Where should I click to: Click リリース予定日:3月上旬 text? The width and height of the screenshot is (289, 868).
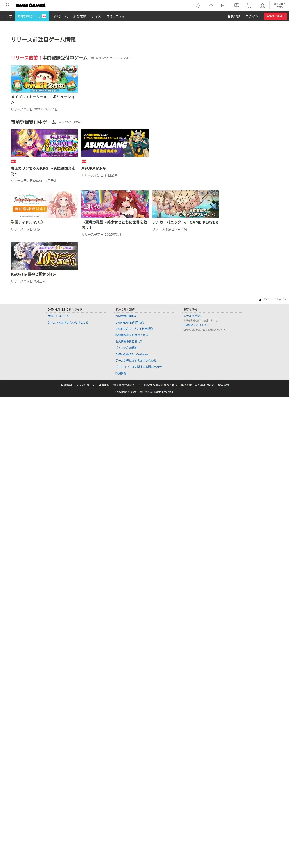[x=28, y=281]
